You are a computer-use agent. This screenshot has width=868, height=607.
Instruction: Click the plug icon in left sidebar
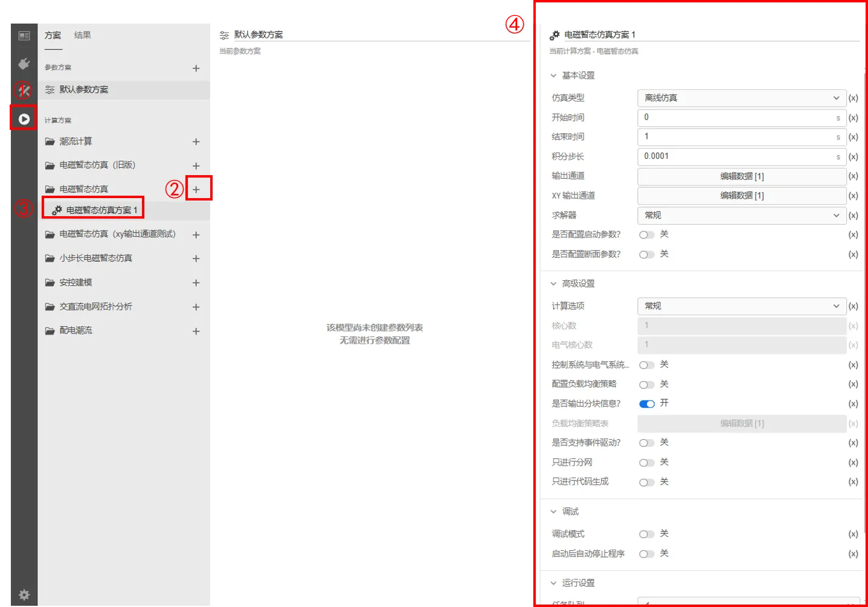pos(24,63)
